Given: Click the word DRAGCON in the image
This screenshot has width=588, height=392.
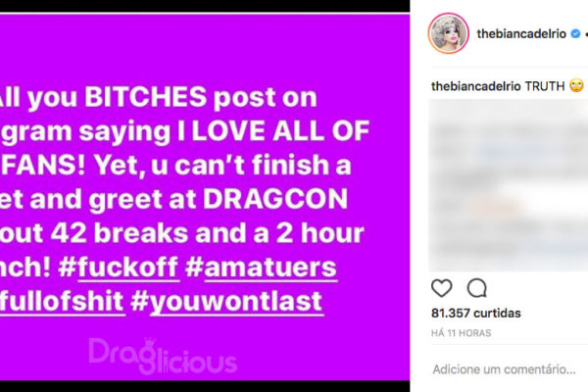Looking at the screenshot, I should tap(275, 199).
